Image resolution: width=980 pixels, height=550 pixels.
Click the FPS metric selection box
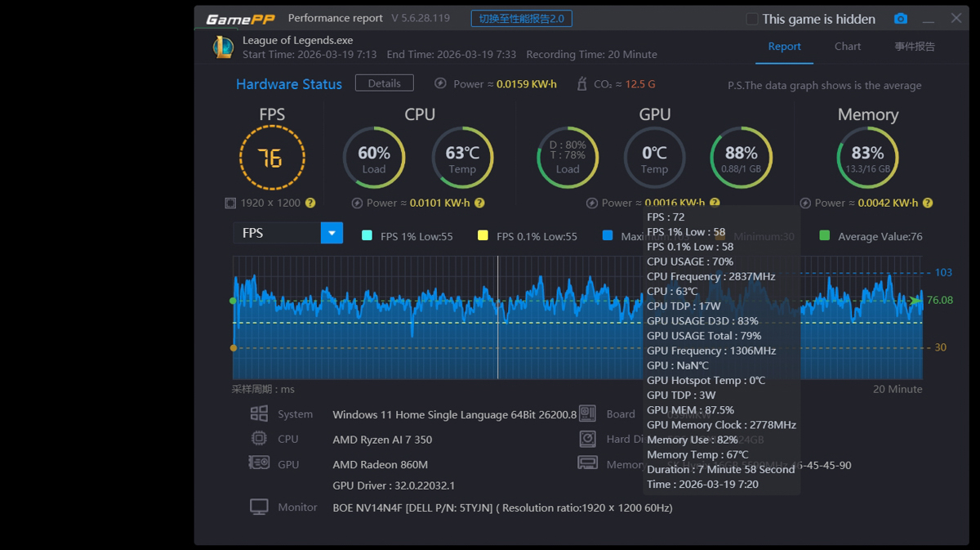(277, 233)
